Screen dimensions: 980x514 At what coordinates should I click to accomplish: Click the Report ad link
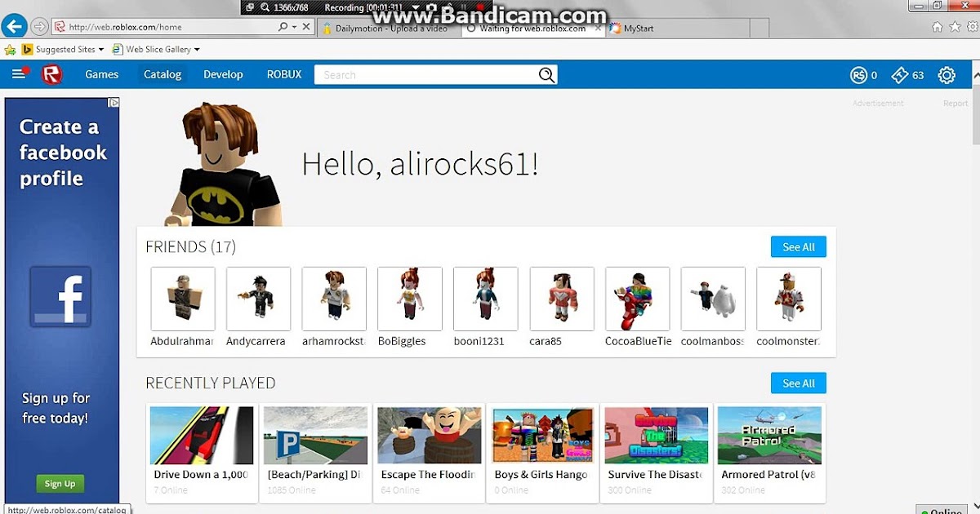(955, 104)
